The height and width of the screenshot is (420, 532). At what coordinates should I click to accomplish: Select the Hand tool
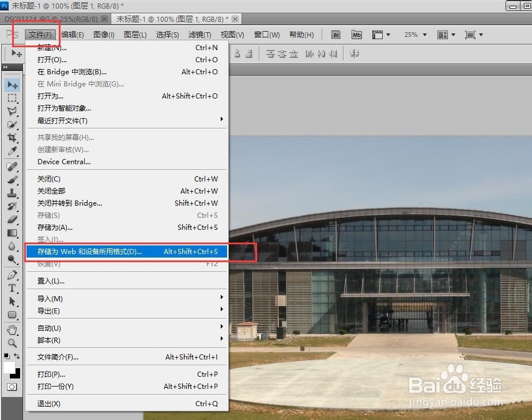pos(12,330)
